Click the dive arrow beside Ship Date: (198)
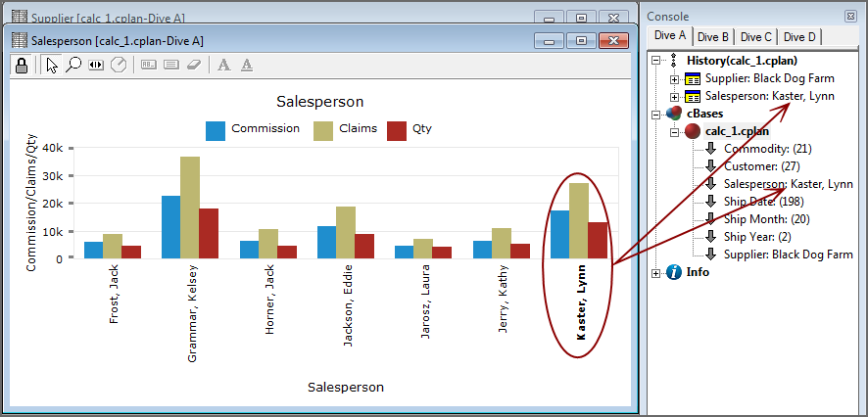 click(x=711, y=202)
